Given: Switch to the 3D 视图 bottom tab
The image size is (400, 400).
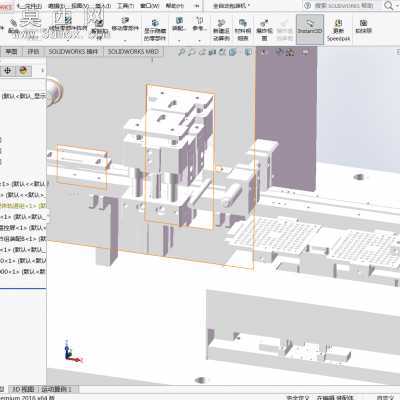Looking at the screenshot, I should point(23,389).
